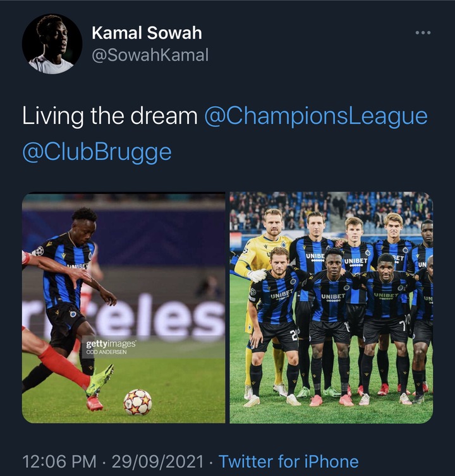This screenshot has width=455, height=476.
Task: Open the left photo of player dribbling
Action: (x=123, y=307)
